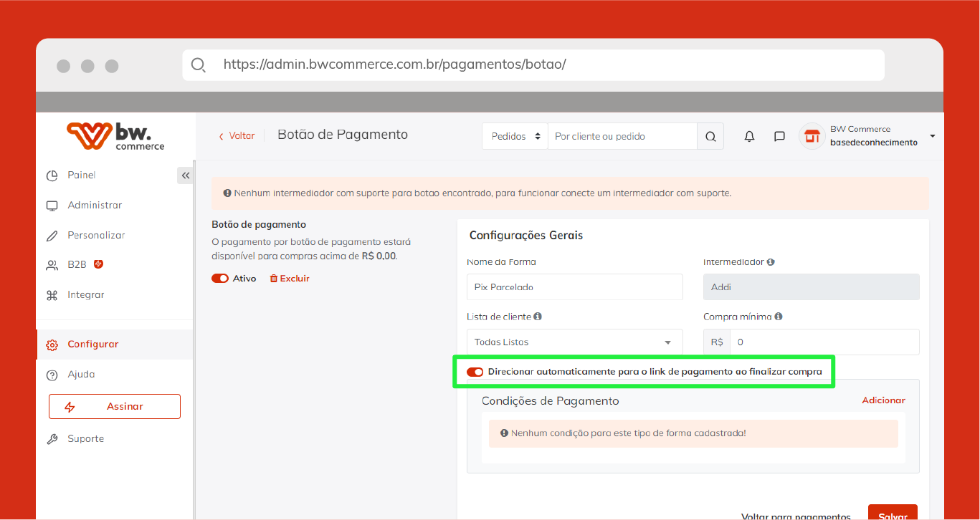980x520 pixels.
Task: Click Adicionar in Condições de Pagamento
Action: [x=883, y=400]
